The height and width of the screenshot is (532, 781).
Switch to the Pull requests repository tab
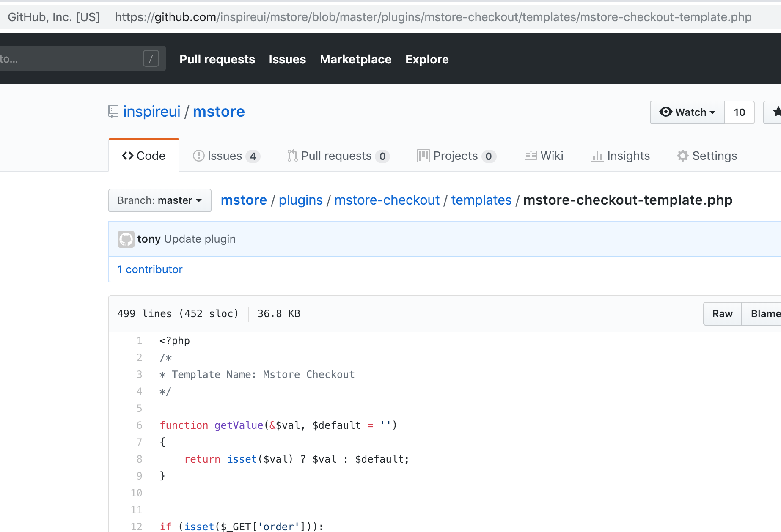(338, 156)
